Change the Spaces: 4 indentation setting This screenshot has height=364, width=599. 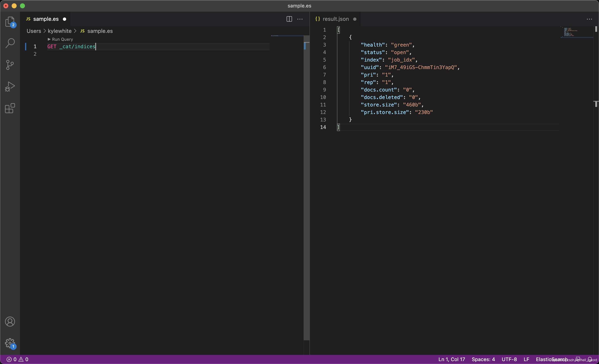[x=483, y=359]
